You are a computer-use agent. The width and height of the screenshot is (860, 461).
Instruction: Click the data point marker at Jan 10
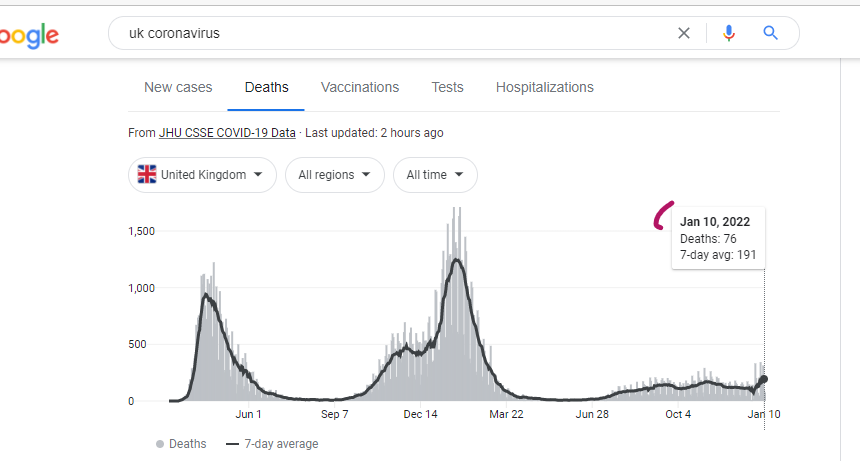pyautogui.click(x=764, y=379)
